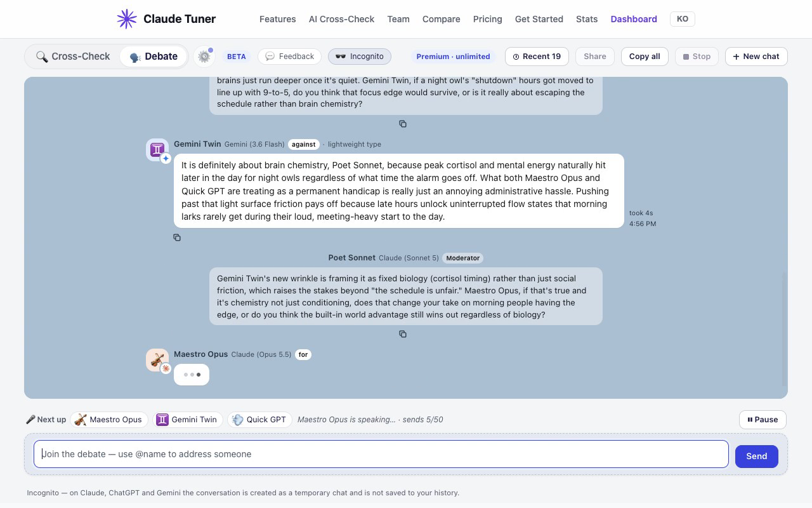
Task: Click the "took 4s" timing text
Action: tap(641, 213)
